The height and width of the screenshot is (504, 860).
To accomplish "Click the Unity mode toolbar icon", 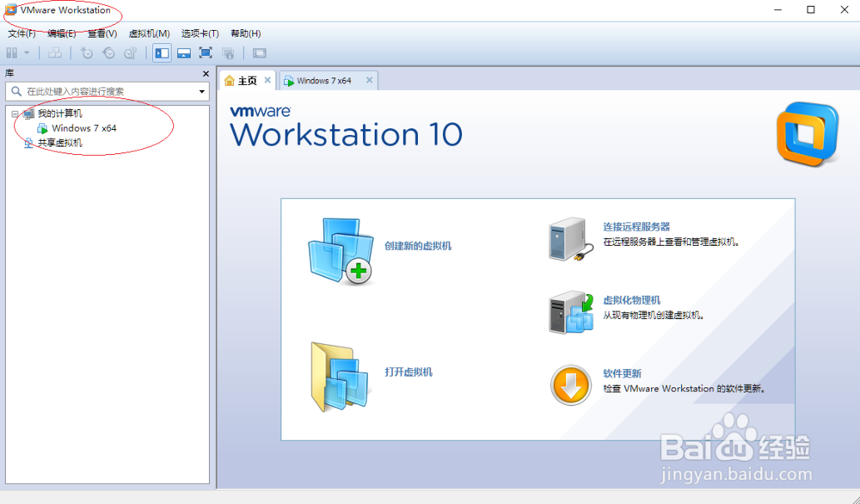I will pos(228,53).
